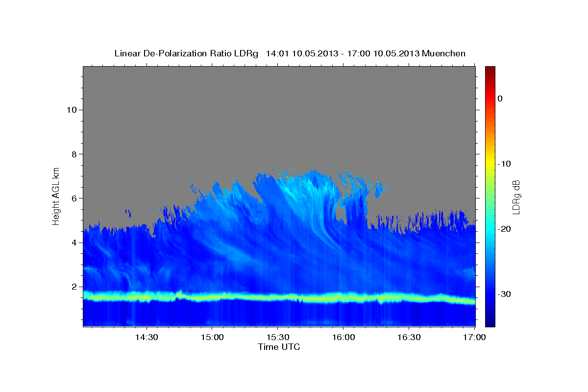This screenshot has height=392, width=588.
Task: Click the start time "14:01 10.05.2013" in title
Action: (302, 53)
